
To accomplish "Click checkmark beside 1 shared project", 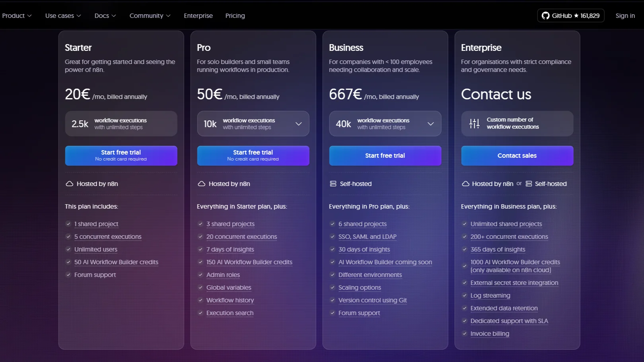I will [x=68, y=224].
